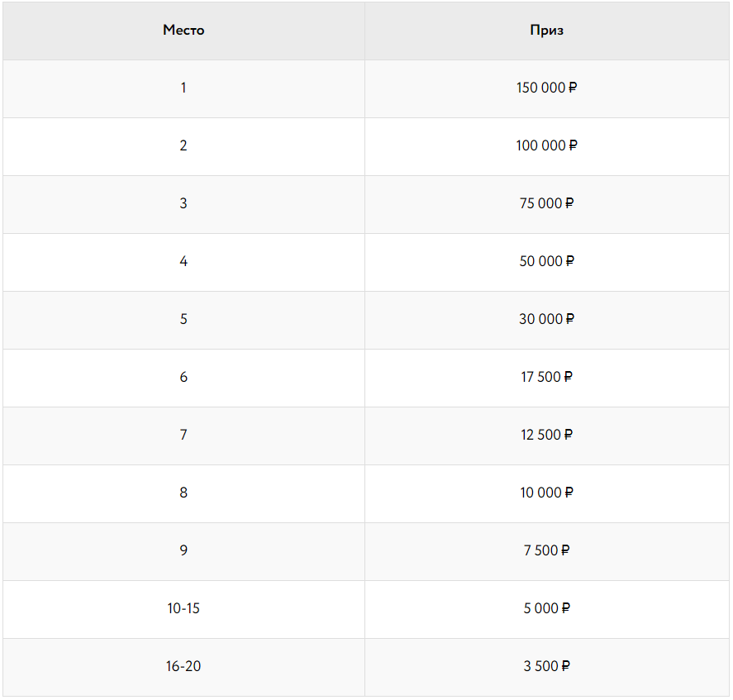
Task: Select place number 5 cell
Action: pos(183,319)
